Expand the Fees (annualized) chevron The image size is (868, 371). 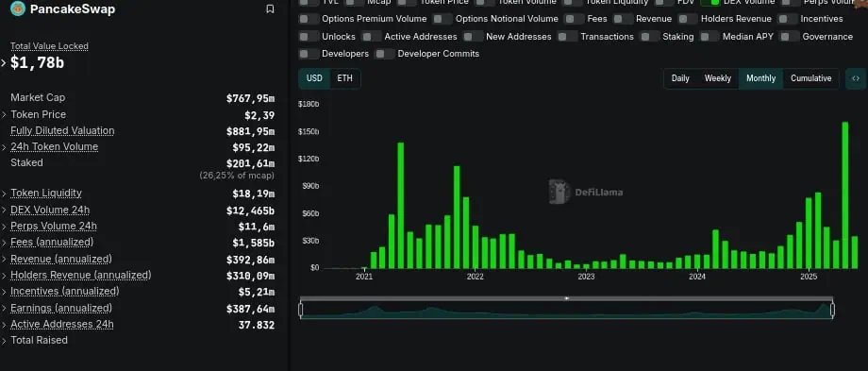tap(4, 243)
